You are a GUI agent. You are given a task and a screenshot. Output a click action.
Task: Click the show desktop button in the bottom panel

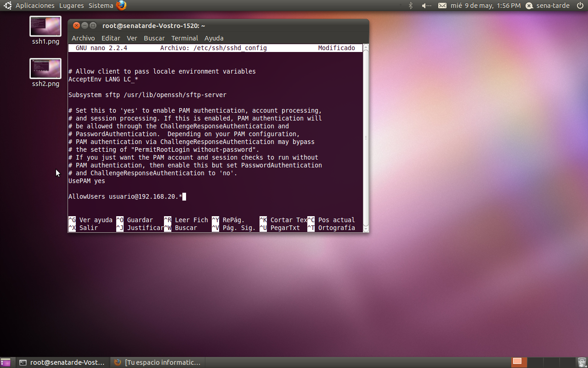(6, 362)
